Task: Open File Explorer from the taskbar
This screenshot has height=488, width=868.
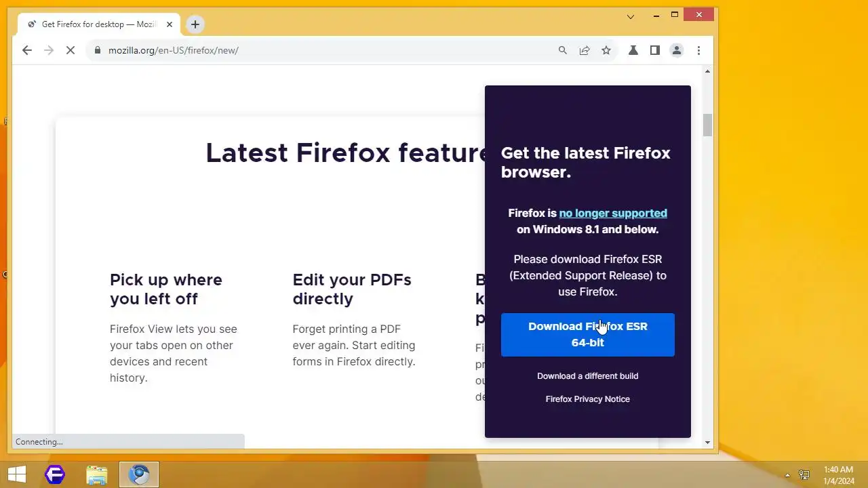Action: [97, 474]
